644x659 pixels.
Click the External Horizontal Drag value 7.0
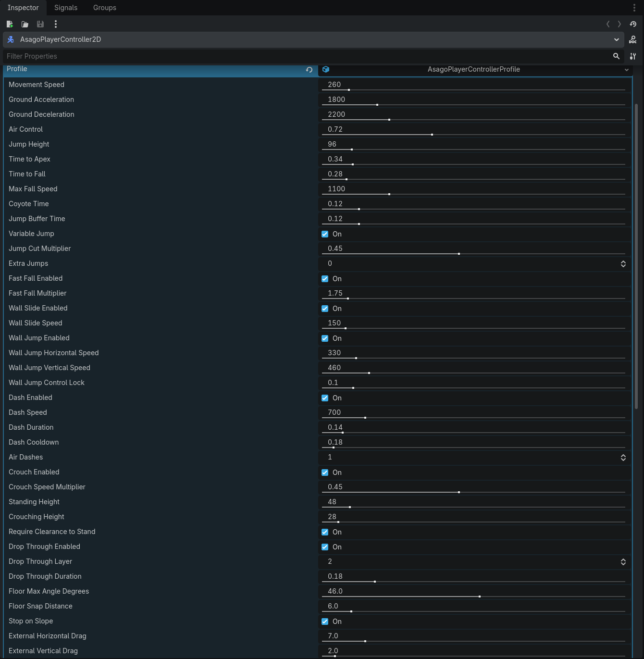tap(333, 636)
